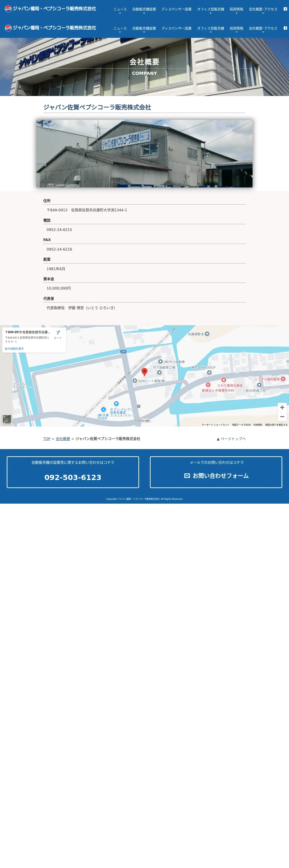Open 自動販売機設置 menu in the top header
Viewport: 289px width, 868px height.
click(x=144, y=9)
